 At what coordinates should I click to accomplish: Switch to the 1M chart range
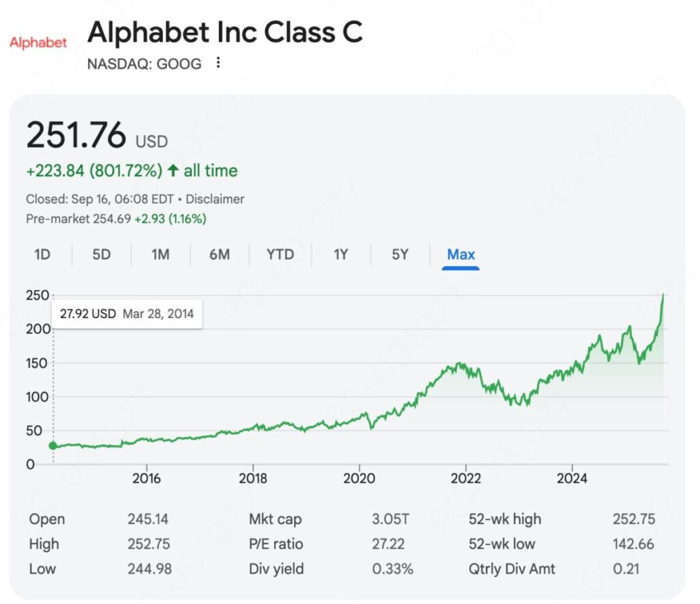pyautogui.click(x=161, y=254)
